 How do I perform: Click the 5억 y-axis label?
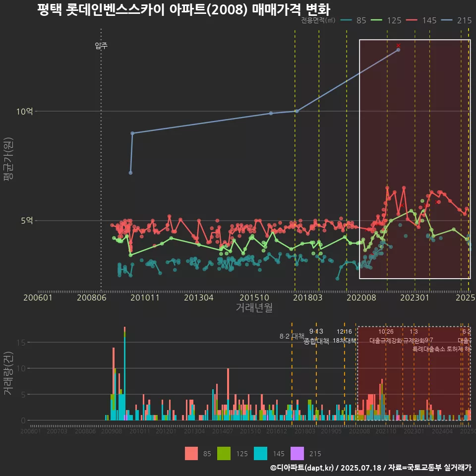pos(27,220)
